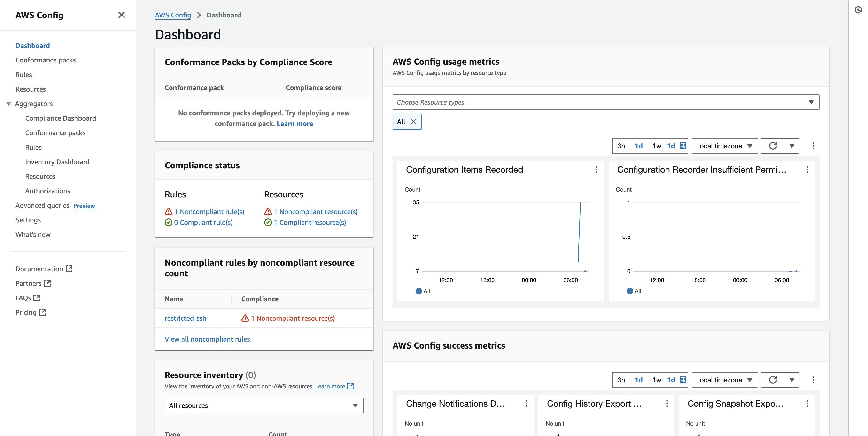The image size is (868, 436).
Task: Open usage metrics section actions menu
Action: click(813, 146)
